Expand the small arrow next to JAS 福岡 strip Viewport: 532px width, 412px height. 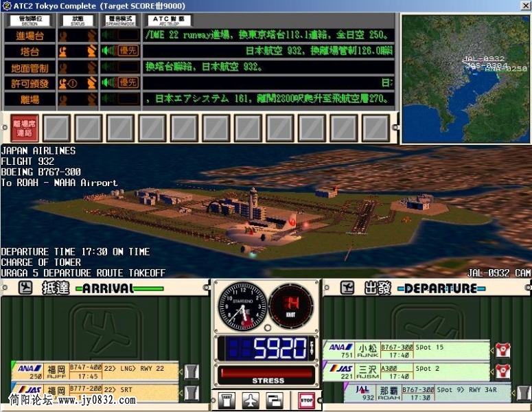[181, 393]
